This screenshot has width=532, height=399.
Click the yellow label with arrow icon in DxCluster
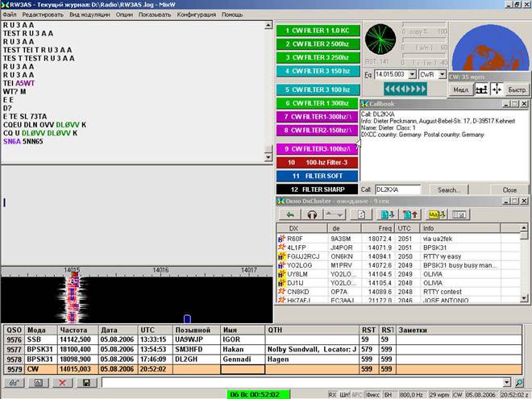point(436,214)
